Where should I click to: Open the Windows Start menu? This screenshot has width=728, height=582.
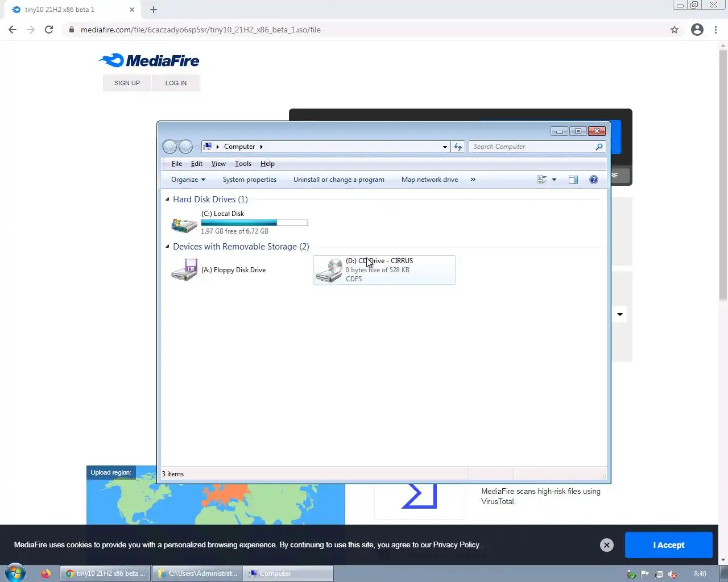tap(15, 573)
